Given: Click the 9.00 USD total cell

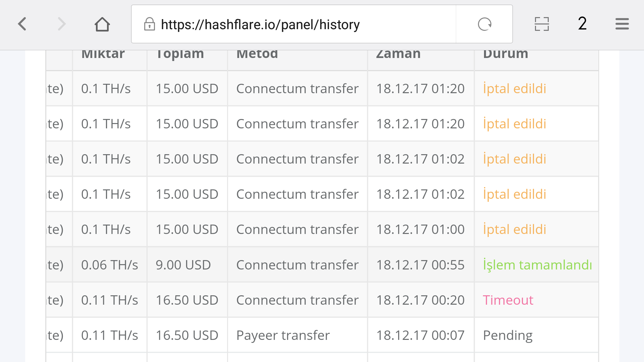Looking at the screenshot, I should (x=187, y=265).
